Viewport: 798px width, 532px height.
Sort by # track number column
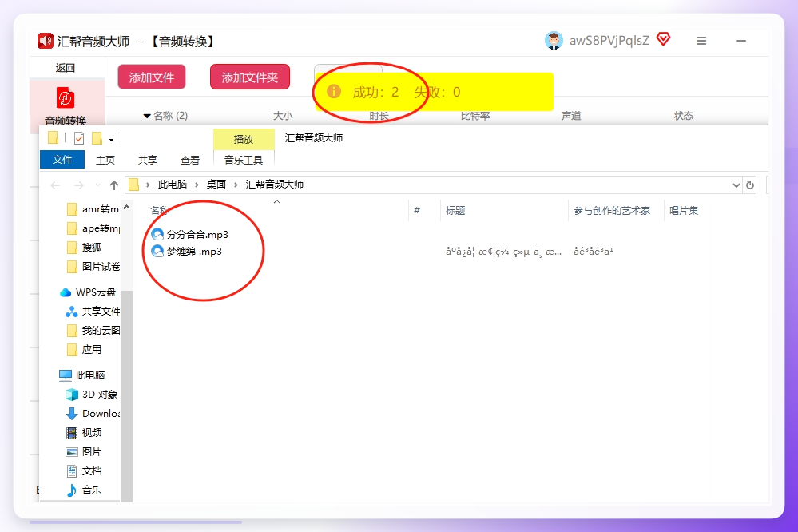[417, 210]
